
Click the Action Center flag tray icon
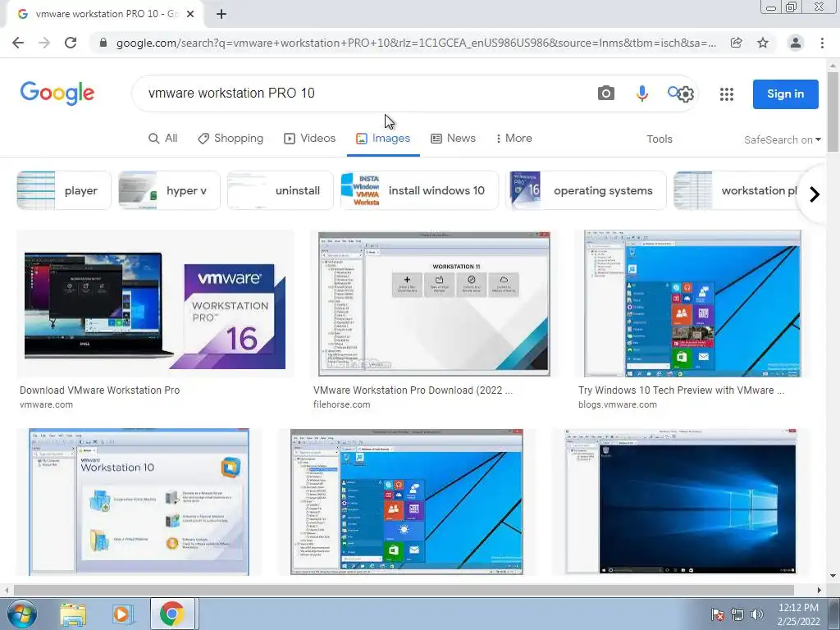click(x=717, y=614)
